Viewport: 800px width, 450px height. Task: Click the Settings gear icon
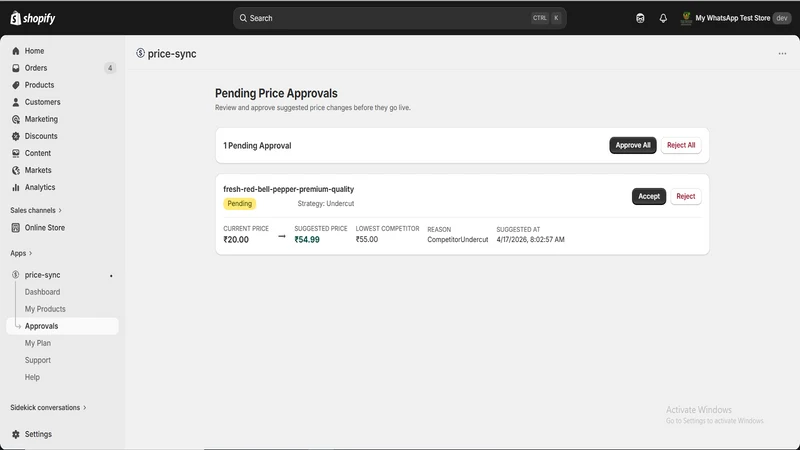(x=16, y=434)
